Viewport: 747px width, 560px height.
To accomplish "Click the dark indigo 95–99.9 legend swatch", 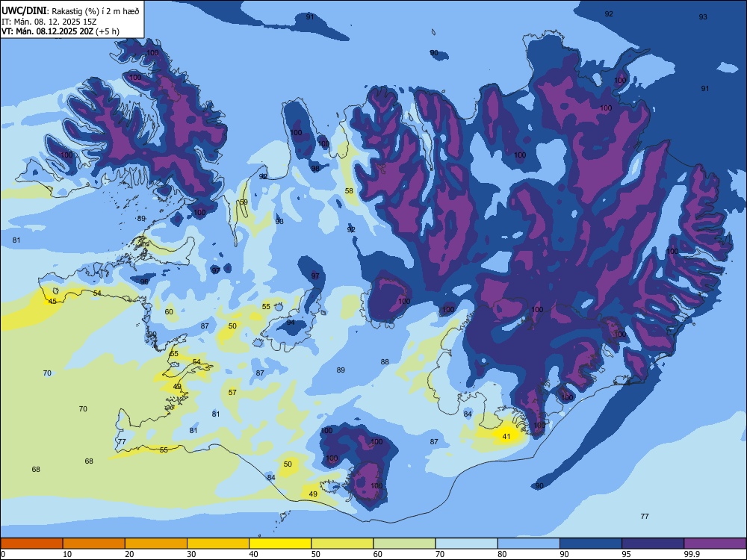I will 653,544.
